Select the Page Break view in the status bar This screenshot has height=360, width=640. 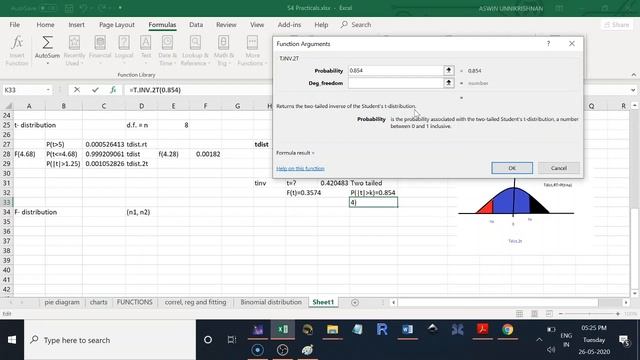549,313
